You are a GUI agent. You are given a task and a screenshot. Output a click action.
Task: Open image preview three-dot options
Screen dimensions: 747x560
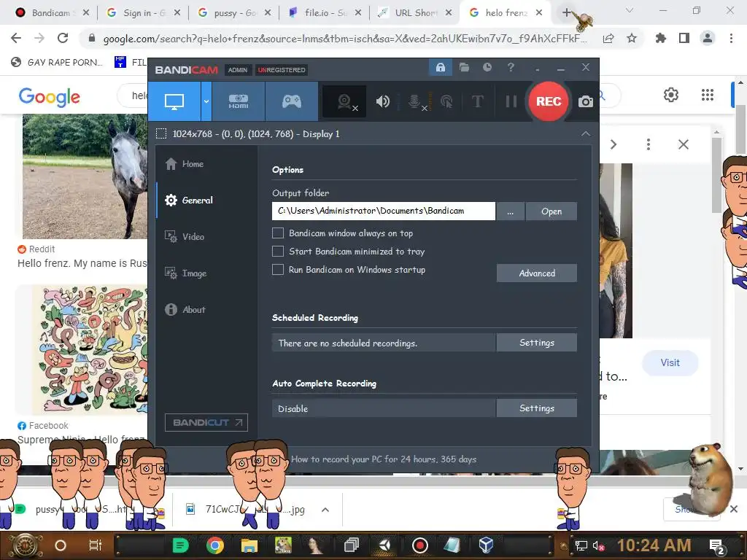pyautogui.click(x=649, y=144)
